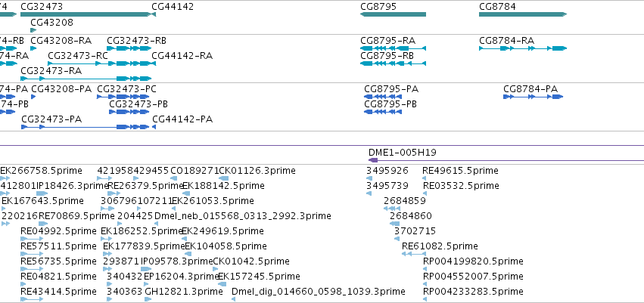
Task: Select the CG32473 gene span
Action: [x=86, y=14]
